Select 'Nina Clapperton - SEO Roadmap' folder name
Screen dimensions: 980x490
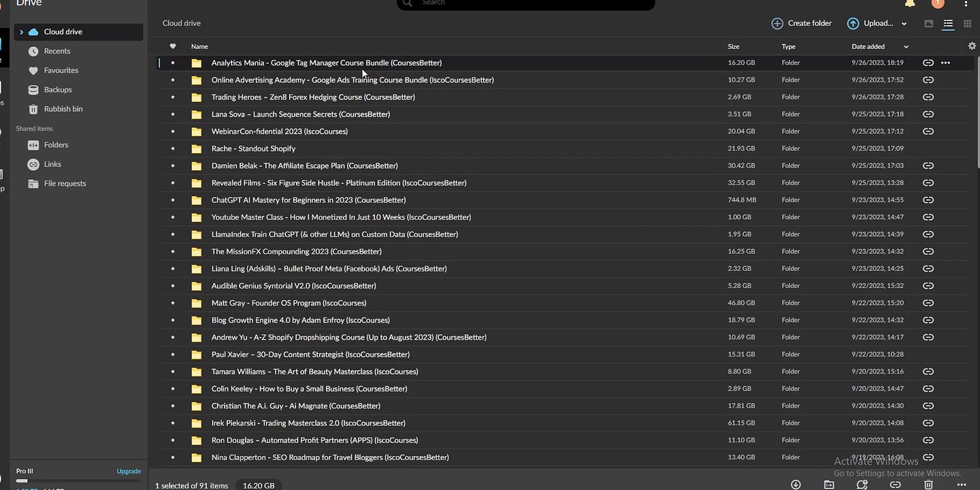tap(330, 457)
